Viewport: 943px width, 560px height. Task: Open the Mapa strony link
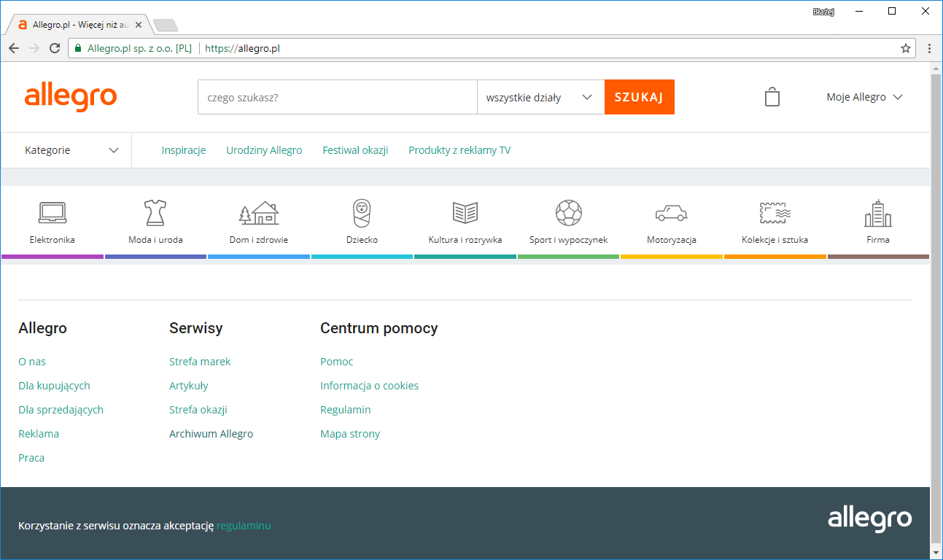[350, 434]
